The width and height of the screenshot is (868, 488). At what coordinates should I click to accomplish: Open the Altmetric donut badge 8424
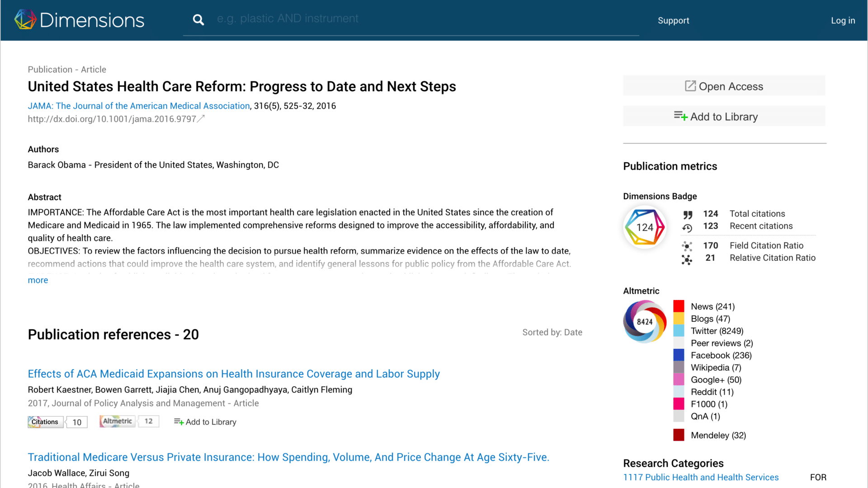[645, 322]
